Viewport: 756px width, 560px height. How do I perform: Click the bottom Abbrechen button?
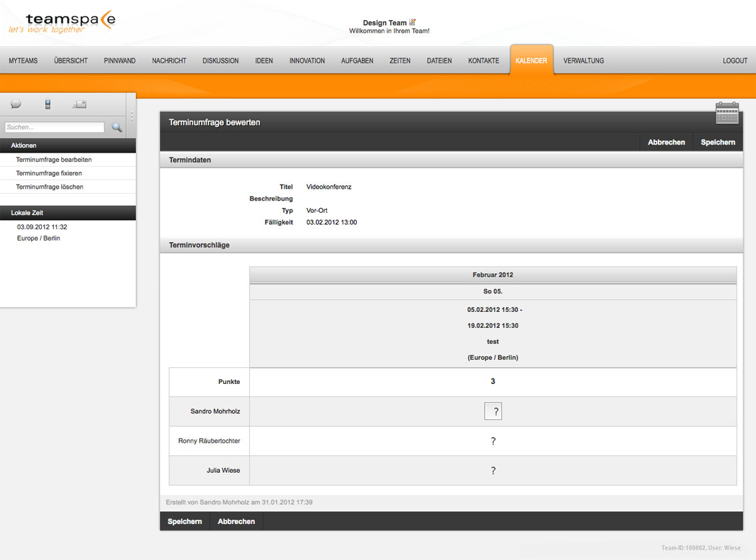coord(236,521)
